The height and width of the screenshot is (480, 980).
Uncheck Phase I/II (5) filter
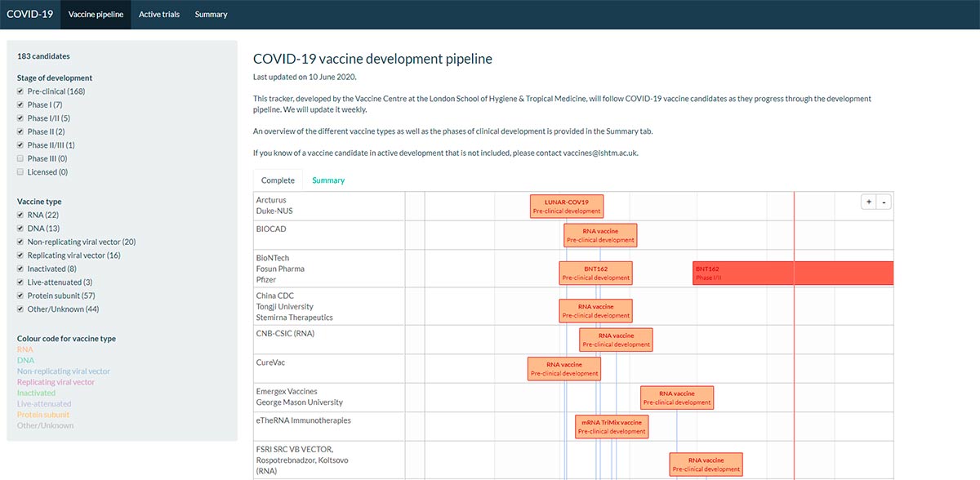coord(20,118)
